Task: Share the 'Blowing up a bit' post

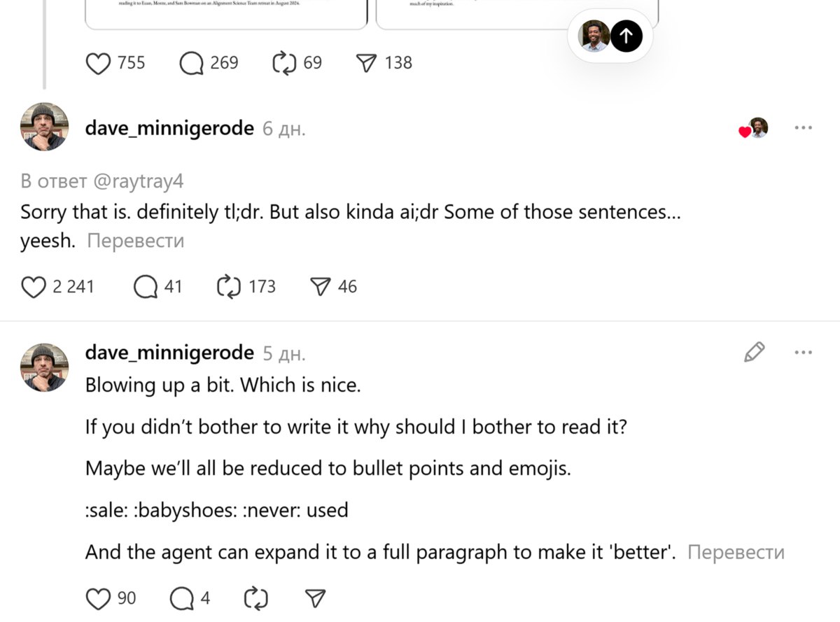Action: [316, 598]
